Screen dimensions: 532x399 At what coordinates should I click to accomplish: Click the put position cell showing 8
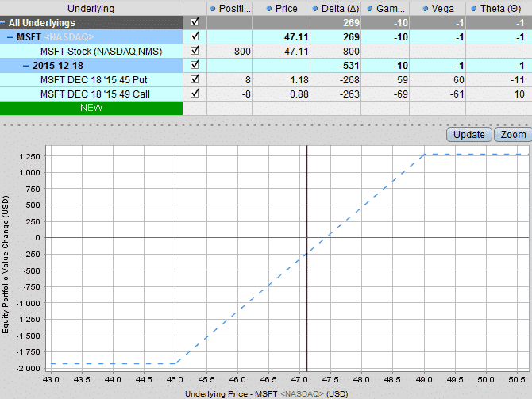click(x=229, y=79)
